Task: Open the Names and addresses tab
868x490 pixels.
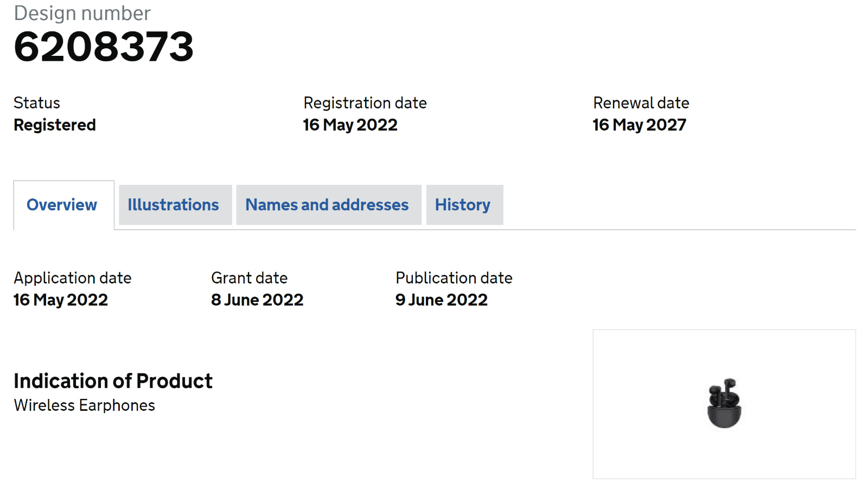Action: coord(327,205)
